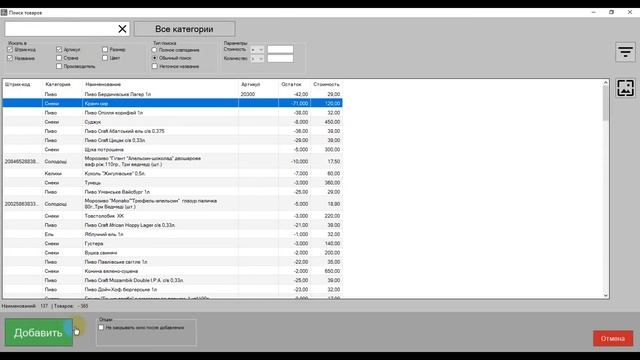Sort by the Стоимость column header
This screenshot has width=640, height=360.
point(326,84)
